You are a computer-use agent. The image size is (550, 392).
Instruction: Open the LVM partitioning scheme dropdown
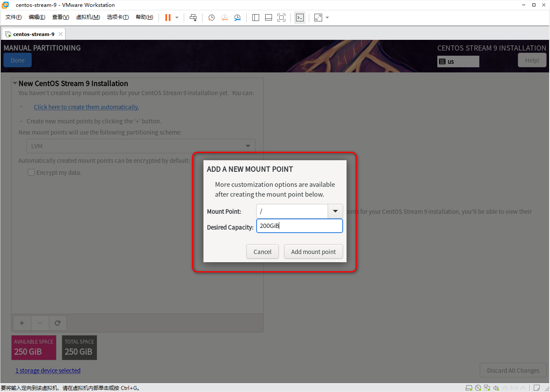(141, 146)
